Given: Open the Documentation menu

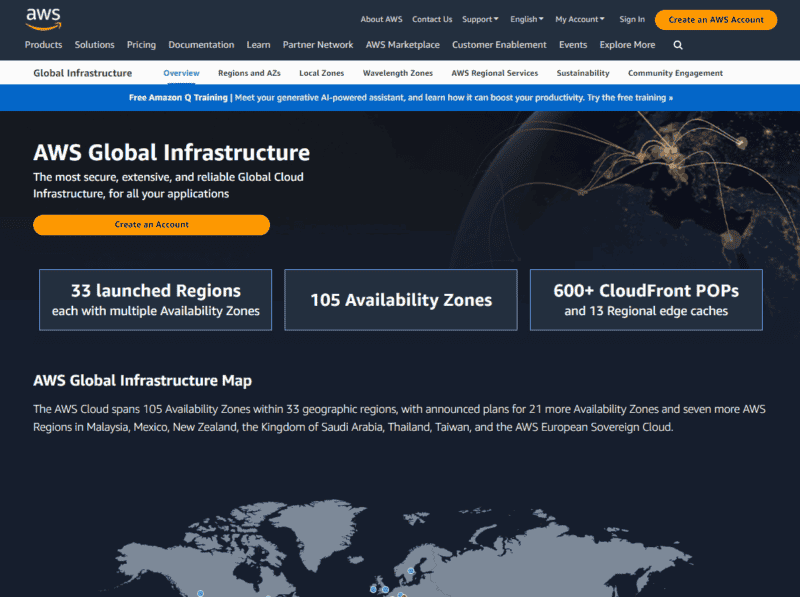Looking at the screenshot, I should tap(201, 45).
